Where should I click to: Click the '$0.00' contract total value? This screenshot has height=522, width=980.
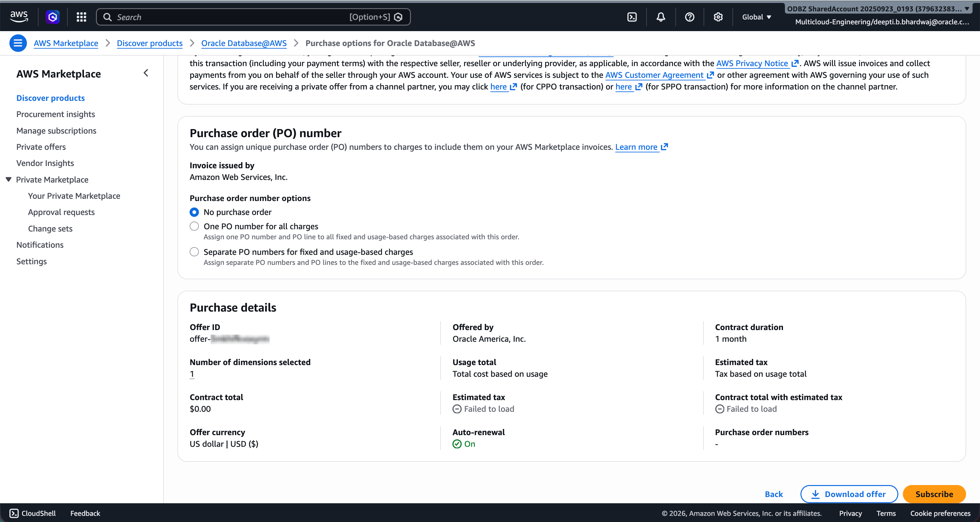point(200,409)
